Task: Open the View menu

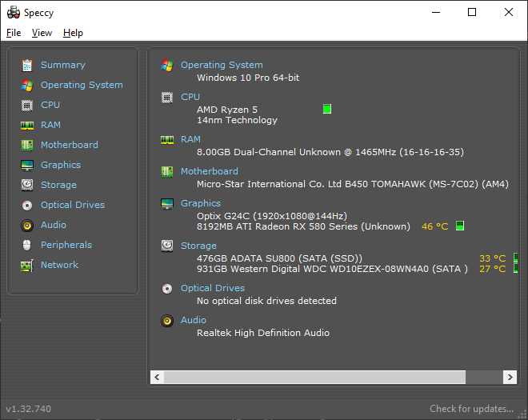Action: (42, 33)
